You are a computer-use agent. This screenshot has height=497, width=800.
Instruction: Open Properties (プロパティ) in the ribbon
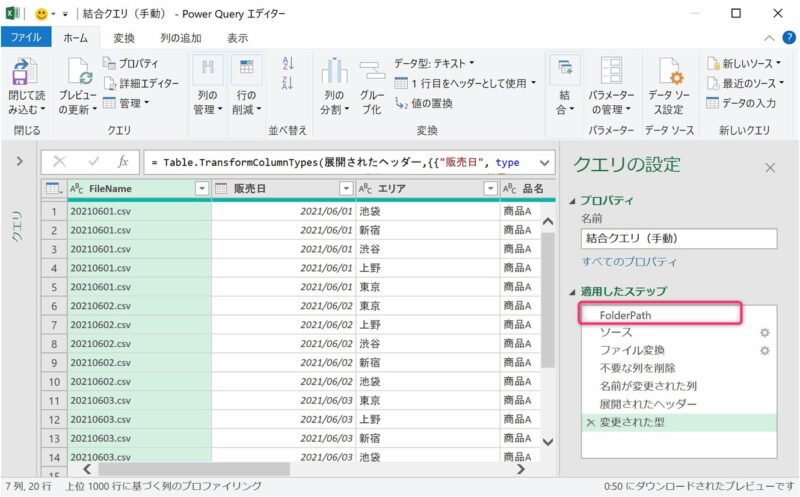131,63
